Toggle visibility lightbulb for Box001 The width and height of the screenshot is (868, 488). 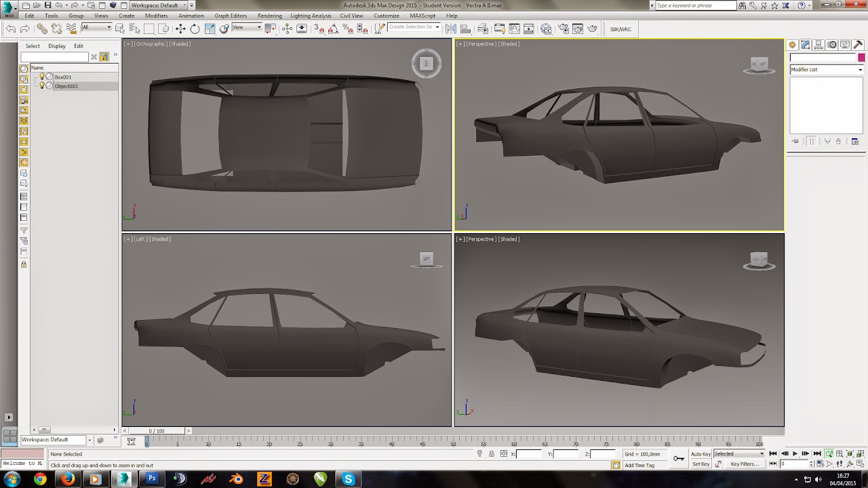click(x=41, y=77)
